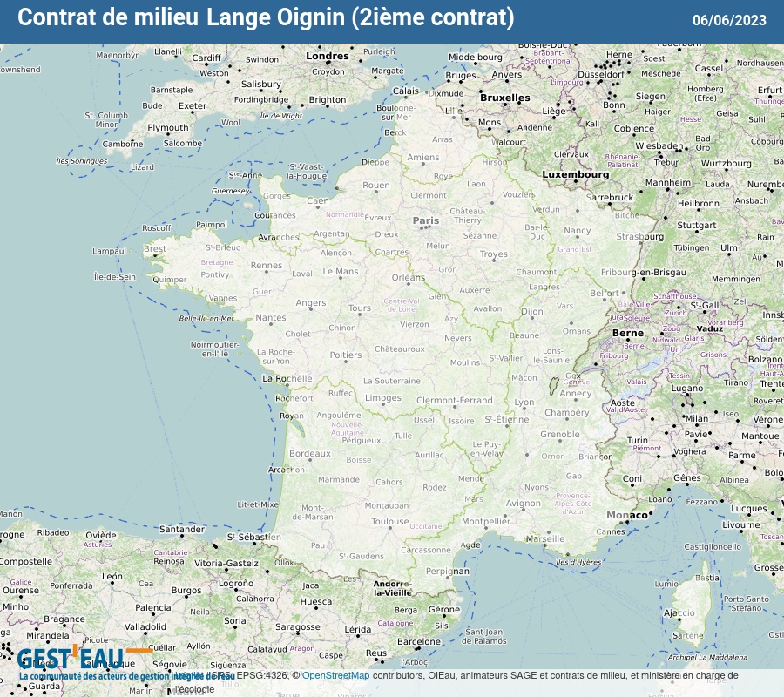Image resolution: width=784 pixels, height=697 pixels.
Task: Click the date 06/06/2023 in header
Action: [729, 20]
